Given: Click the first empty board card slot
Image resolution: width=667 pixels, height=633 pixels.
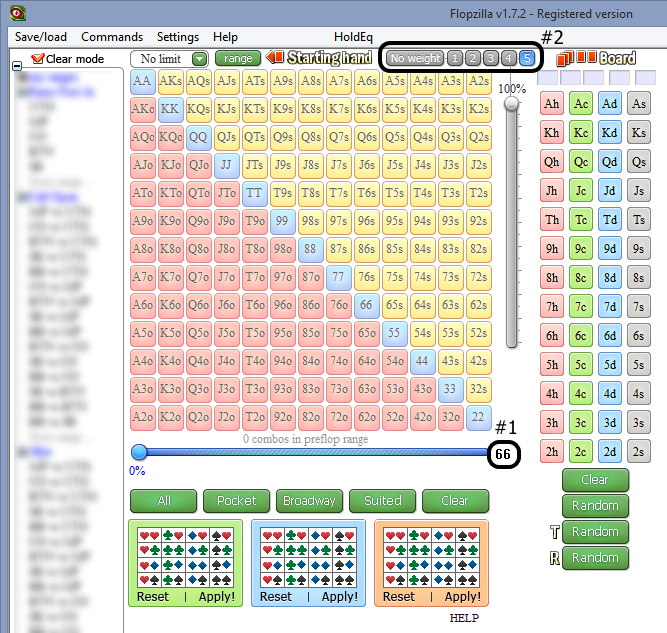Looking at the screenshot, I should 547,78.
